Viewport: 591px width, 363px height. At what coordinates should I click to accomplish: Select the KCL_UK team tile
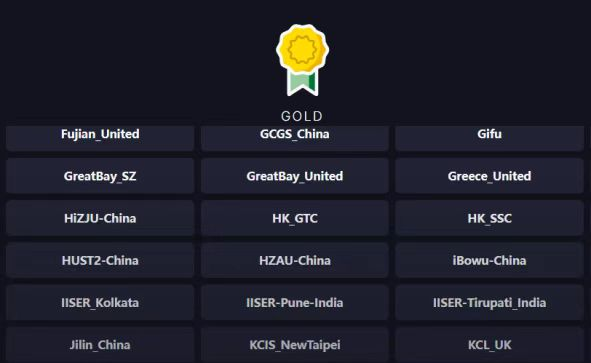pyautogui.click(x=490, y=345)
